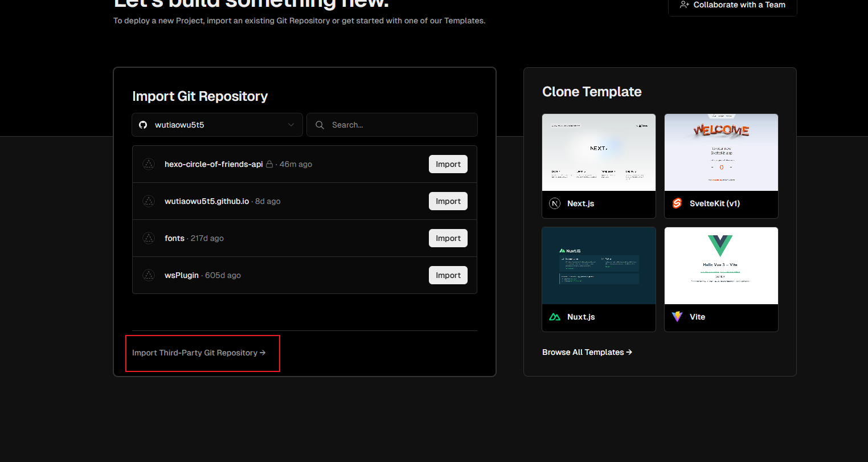This screenshot has width=868, height=462.
Task: Click the hexo-circle-of-friends-api repository icon
Action: (x=149, y=164)
